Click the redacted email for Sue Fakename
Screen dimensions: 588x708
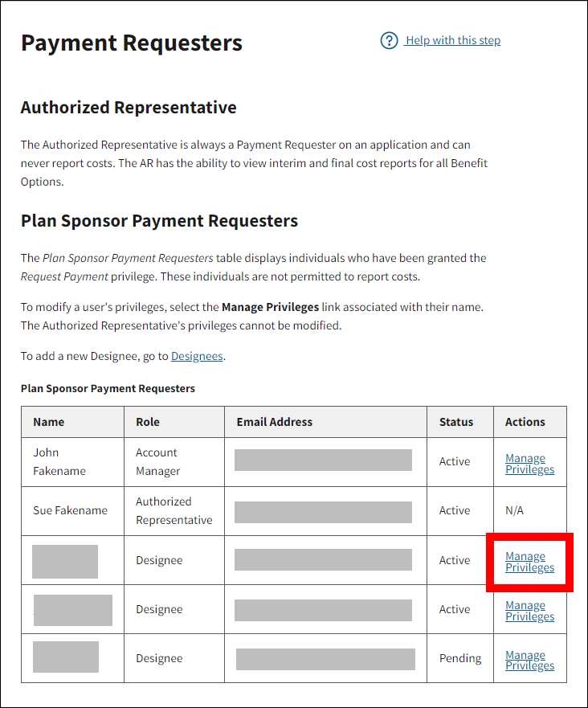click(323, 512)
